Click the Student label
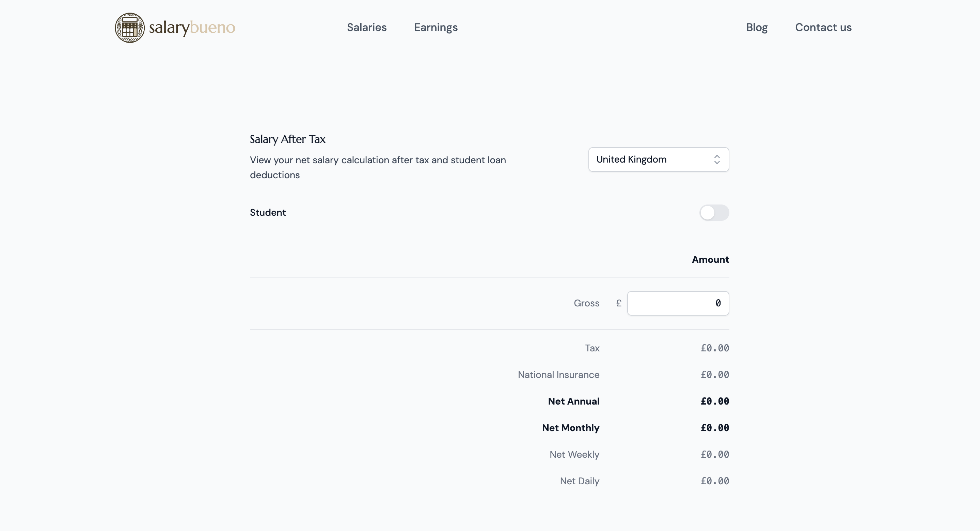This screenshot has width=980, height=531. pyautogui.click(x=267, y=212)
